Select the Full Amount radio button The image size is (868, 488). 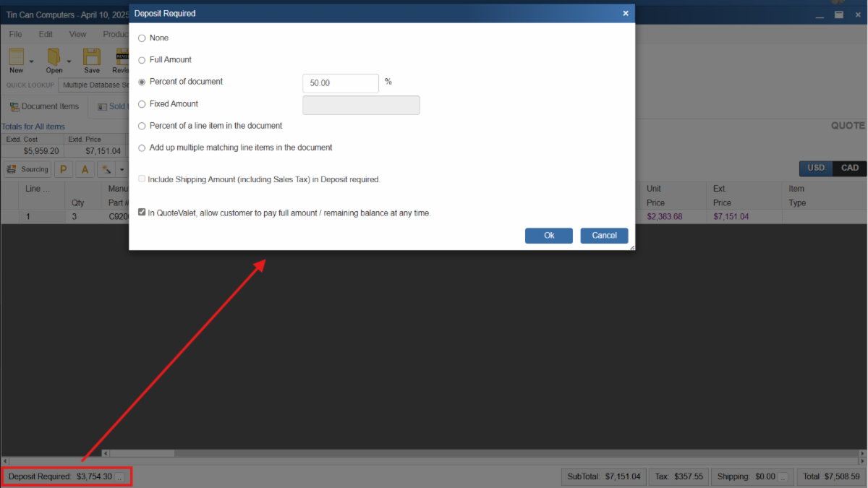pyautogui.click(x=142, y=60)
